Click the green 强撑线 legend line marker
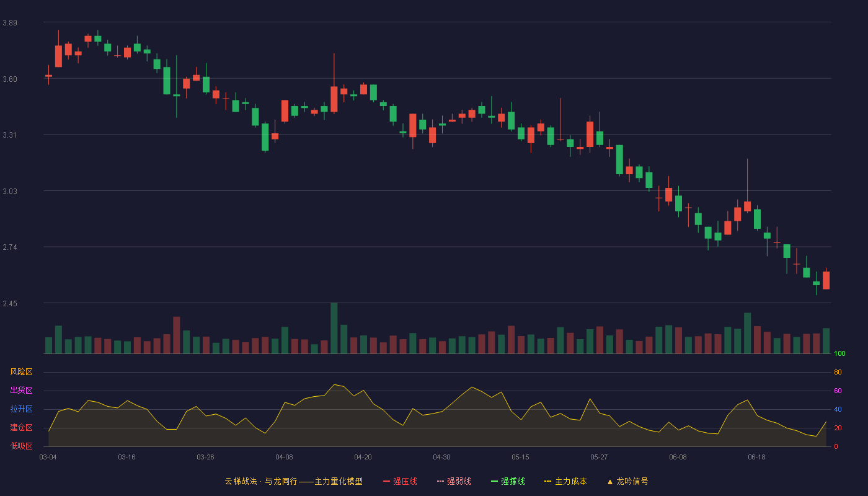The image size is (868, 496). pos(494,481)
